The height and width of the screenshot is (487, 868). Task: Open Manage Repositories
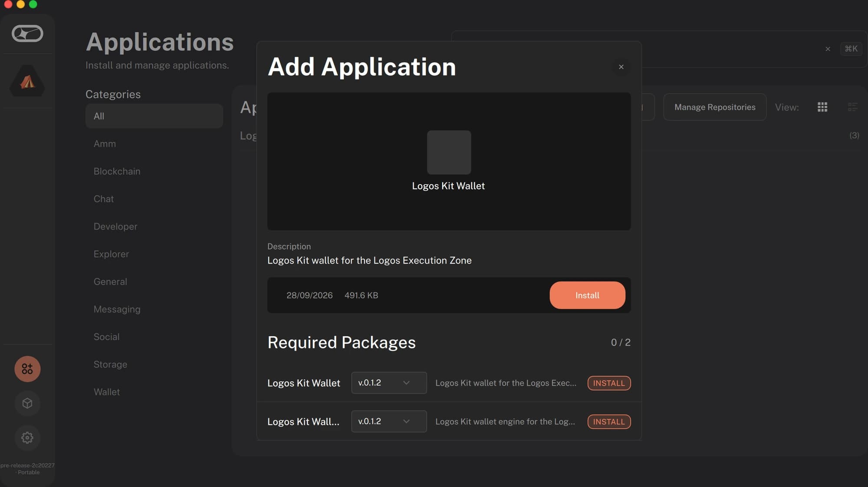pos(715,107)
